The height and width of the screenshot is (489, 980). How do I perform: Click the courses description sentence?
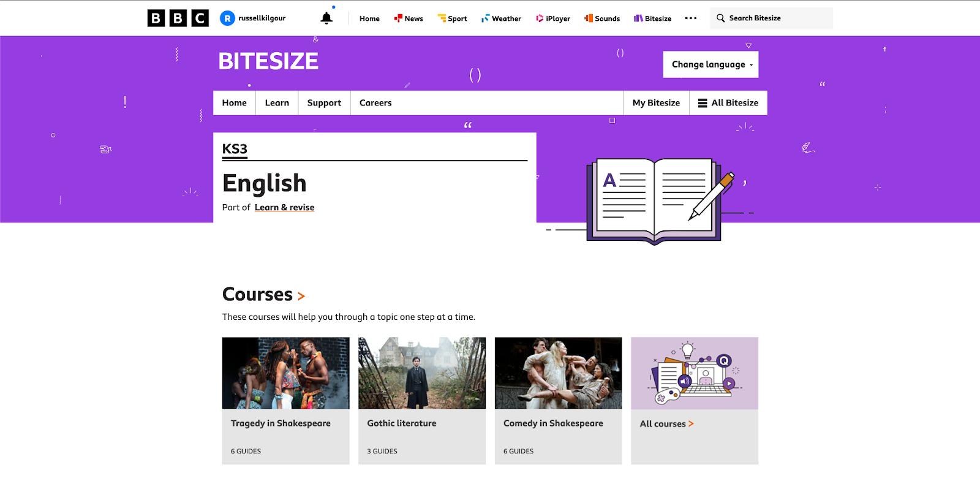pyautogui.click(x=349, y=317)
